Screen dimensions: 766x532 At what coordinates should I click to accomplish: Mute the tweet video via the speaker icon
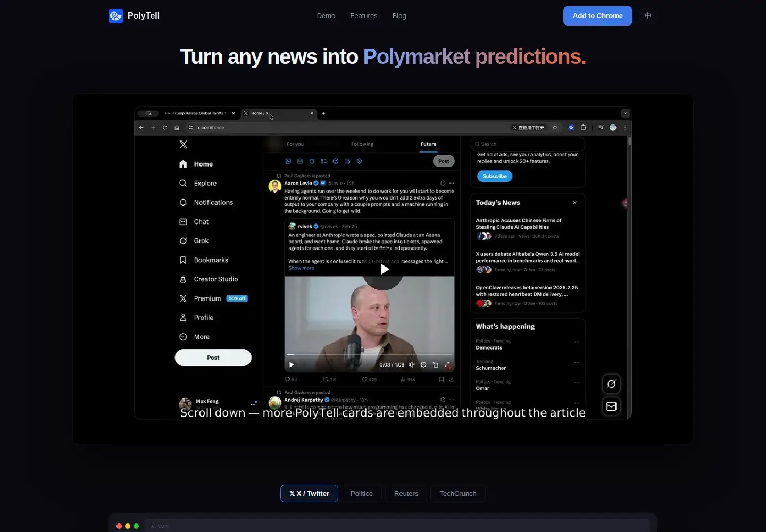pos(412,365)
